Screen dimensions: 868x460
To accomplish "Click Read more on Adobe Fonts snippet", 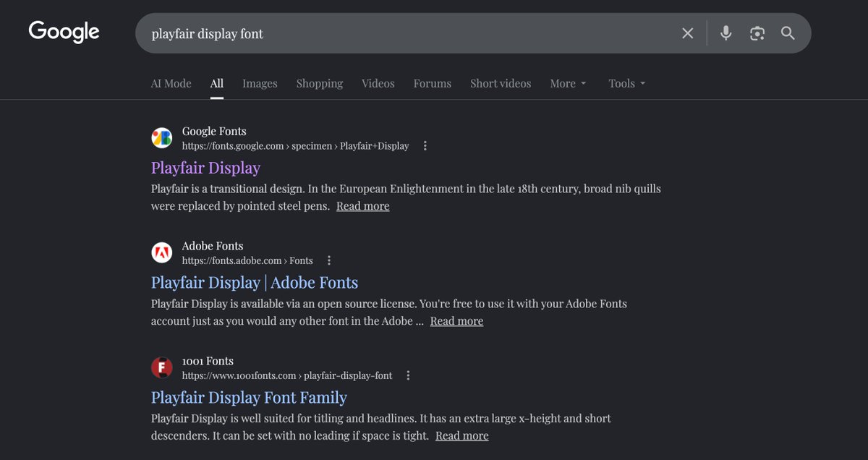I will (x=456, y=321).
